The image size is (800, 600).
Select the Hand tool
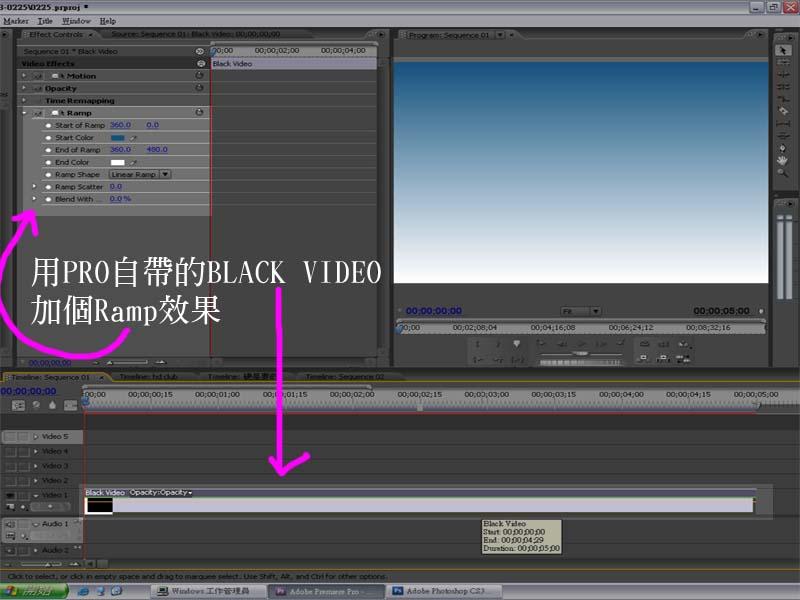tap(783, 161)
